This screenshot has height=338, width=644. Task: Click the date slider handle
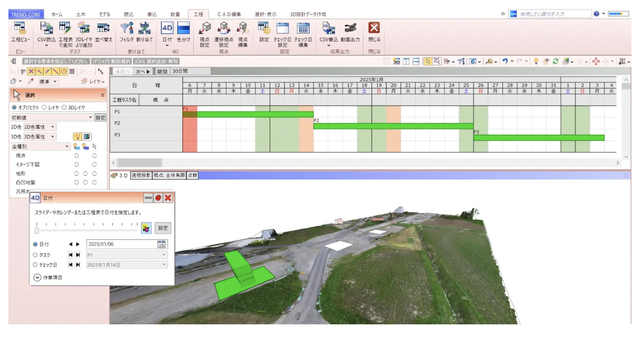pyautogui.click(x=36, y=229)
